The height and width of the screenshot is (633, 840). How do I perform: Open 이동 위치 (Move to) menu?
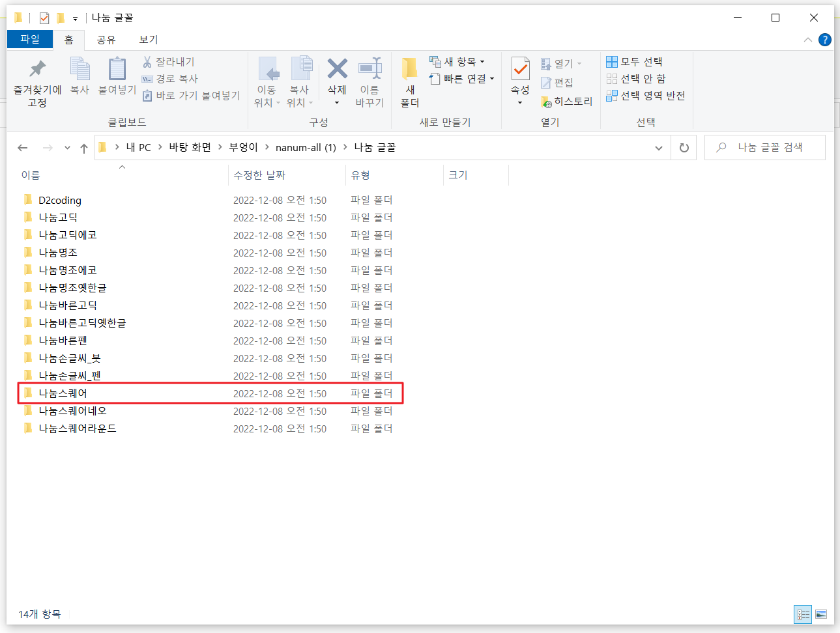pyautogui.click(x=267, y=82)
